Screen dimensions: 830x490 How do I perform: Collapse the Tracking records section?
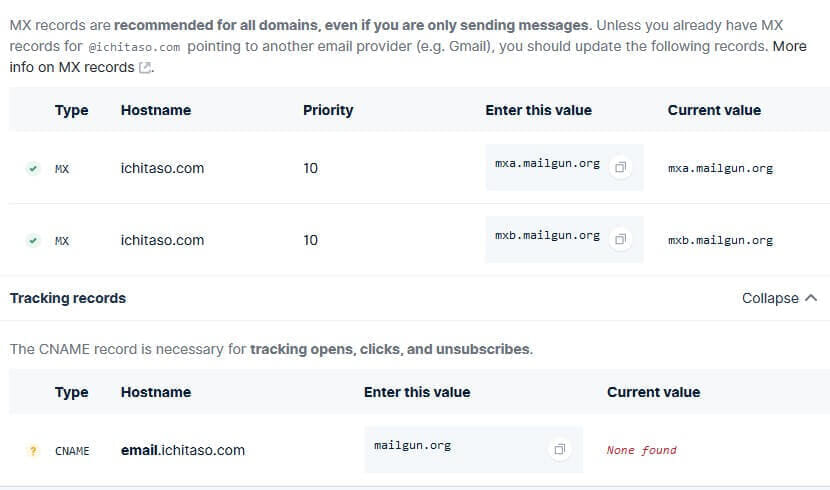click(x=779, y=298)
